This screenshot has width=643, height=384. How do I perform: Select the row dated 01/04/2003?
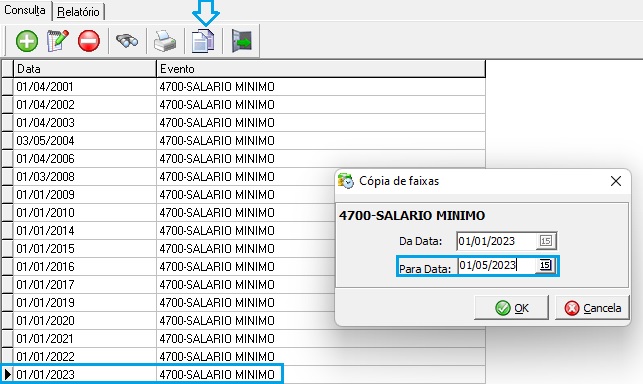coord(243,123)
